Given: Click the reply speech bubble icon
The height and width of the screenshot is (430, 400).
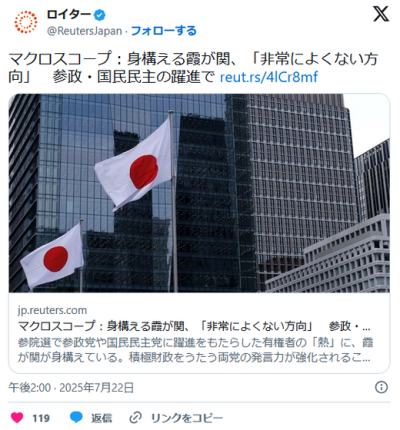Looking at the screenshot, I should [76, 417].
